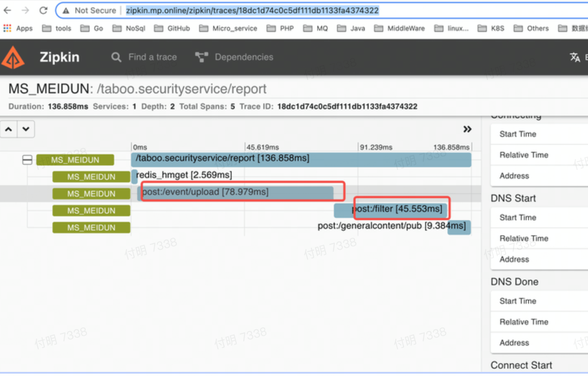This screenshot has height=376, width=588.
Task: Click the Zipkin orange logo
Action: tap(13, 57)
